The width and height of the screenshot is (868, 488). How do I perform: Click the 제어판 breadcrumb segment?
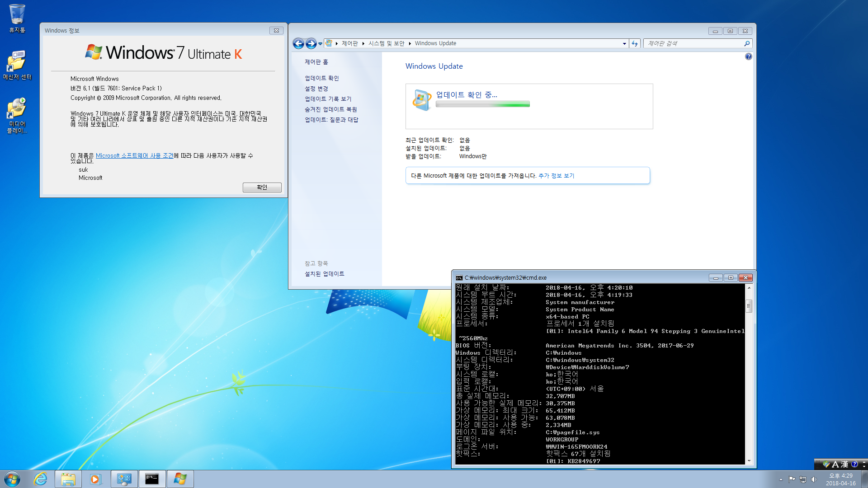pos(349,43)
